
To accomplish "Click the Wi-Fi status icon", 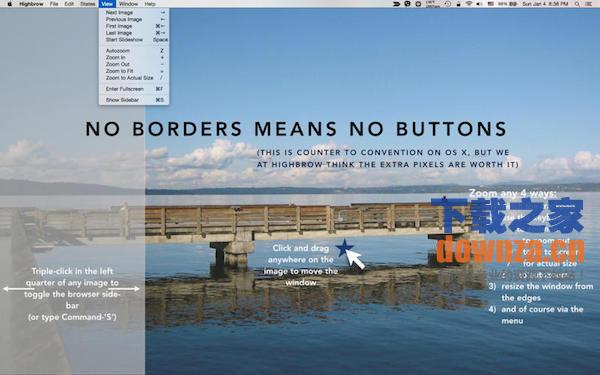I will point(469,4).
